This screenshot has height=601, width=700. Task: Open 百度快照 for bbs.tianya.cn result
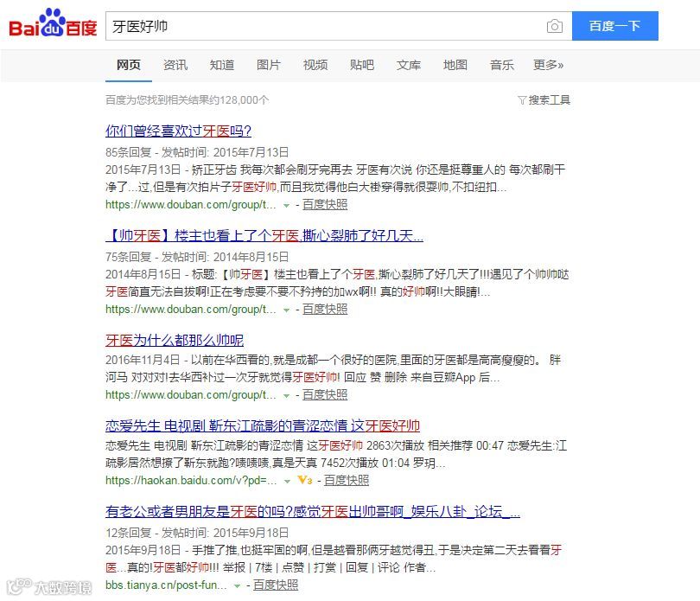point(276,585)
